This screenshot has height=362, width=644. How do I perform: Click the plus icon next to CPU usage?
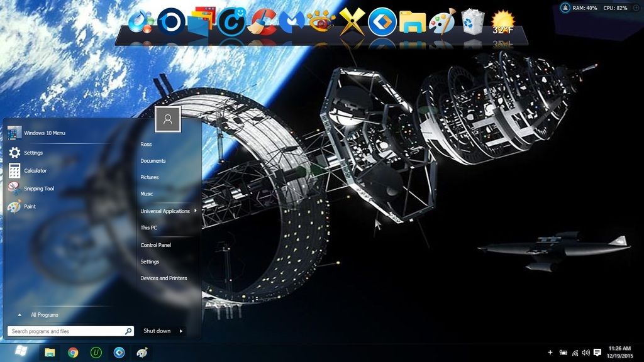click(636, 8)
